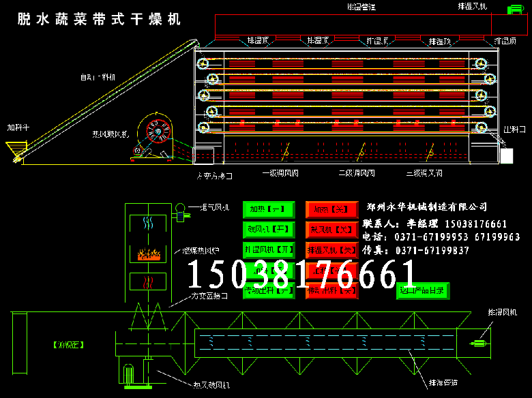Click the smoke fan icon beside the furnace
The image size is (532, 398).
181,211
